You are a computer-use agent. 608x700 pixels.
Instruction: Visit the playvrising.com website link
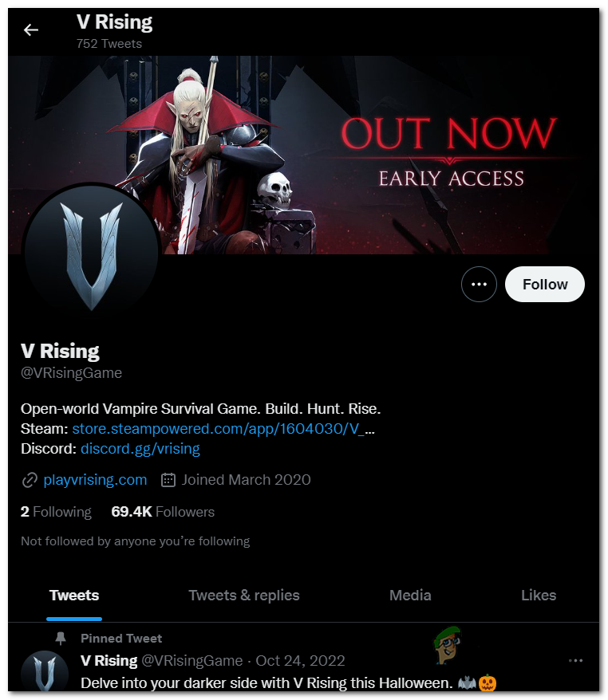pyautogui.click(x=95, y=480)
